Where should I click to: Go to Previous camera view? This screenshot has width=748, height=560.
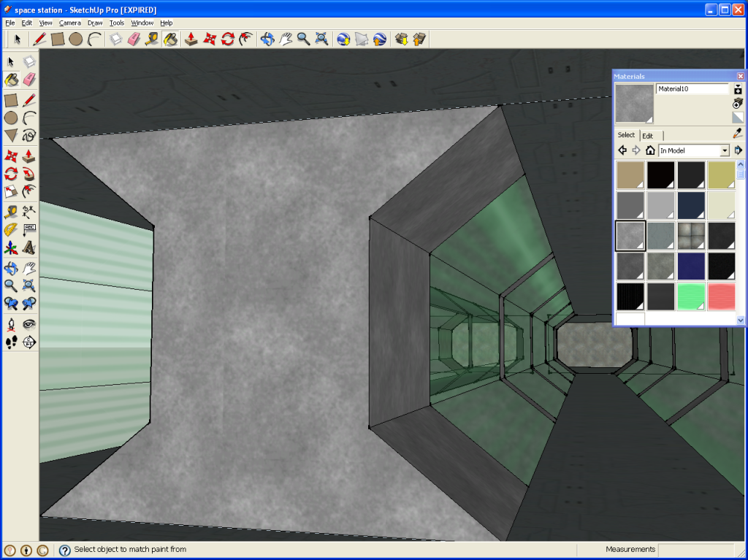click(11, 304)
